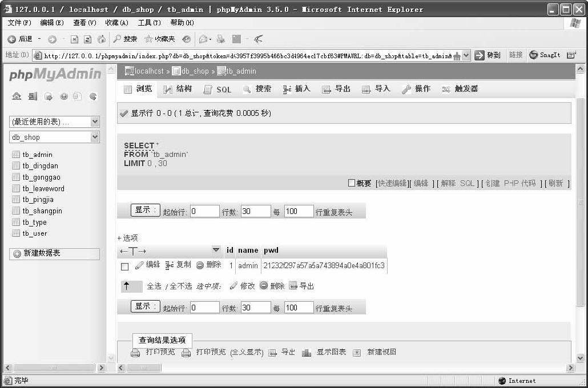Image resolution: width=588 pixels, height=388 pixels.
Task: Open the 编辑(E) menu
Action: coord(52,23)
